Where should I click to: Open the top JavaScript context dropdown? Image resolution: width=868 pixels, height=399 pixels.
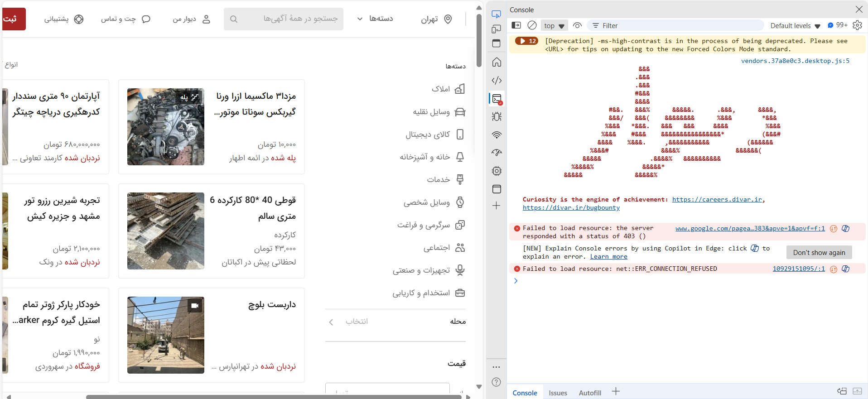click(x=554, y=26)
